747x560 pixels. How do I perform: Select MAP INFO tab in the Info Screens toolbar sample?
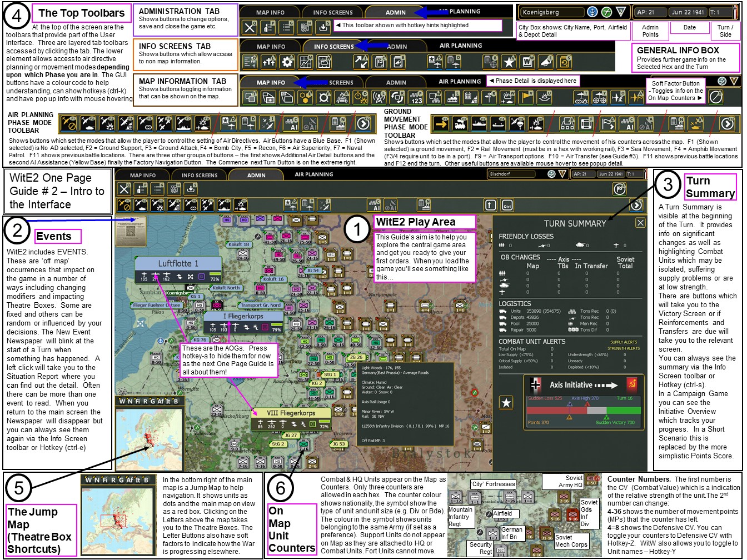[271, 47]
